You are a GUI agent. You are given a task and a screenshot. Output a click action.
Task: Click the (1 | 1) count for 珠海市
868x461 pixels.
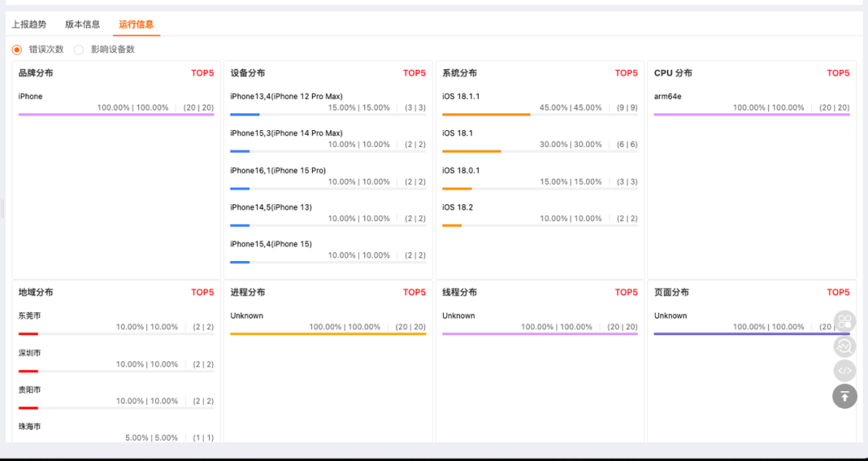pyautogui.click(x=203, y=437)
